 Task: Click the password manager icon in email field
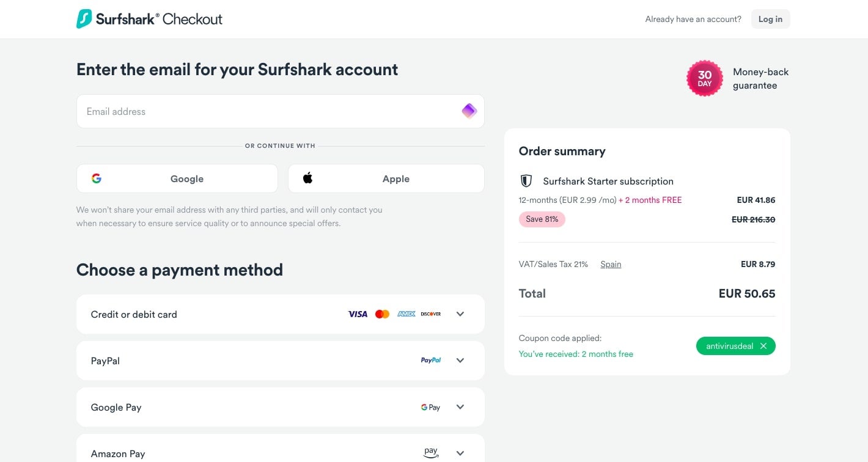click(469, 111)
